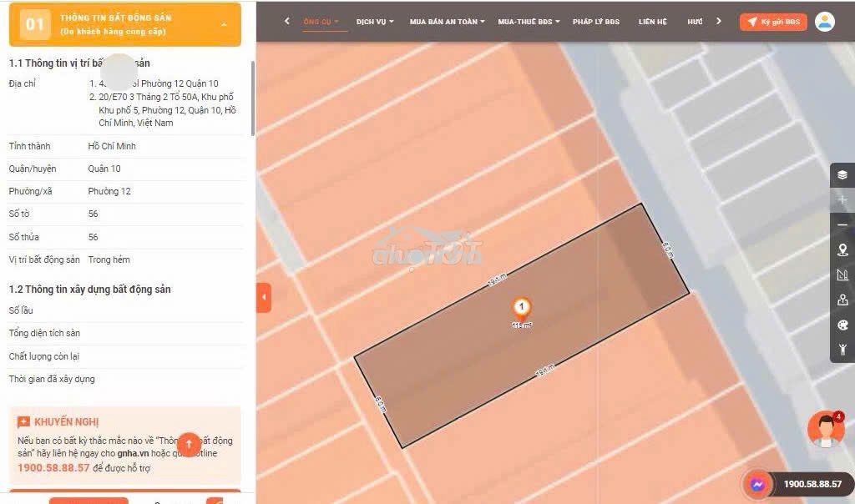This screenshot has width=855, height=504.
Task: Click the orange scroll-to-top arrow button
Action: point(189,445)
